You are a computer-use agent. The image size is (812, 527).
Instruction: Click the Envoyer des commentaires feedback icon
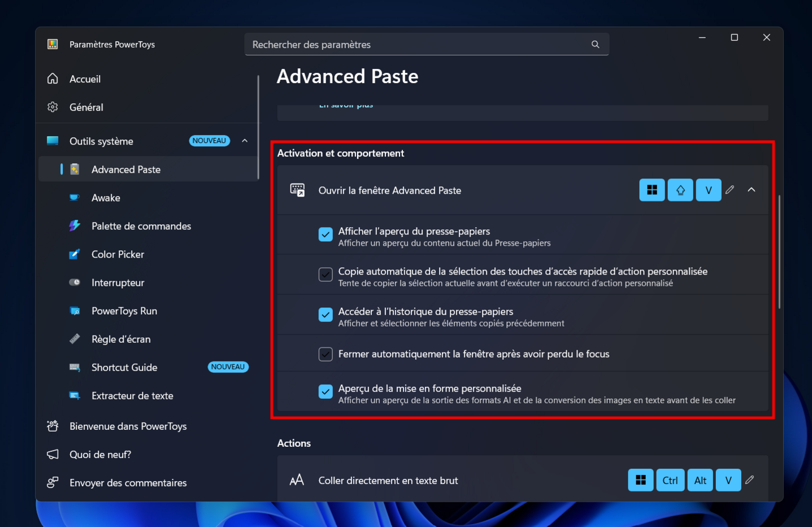[53, 482]
